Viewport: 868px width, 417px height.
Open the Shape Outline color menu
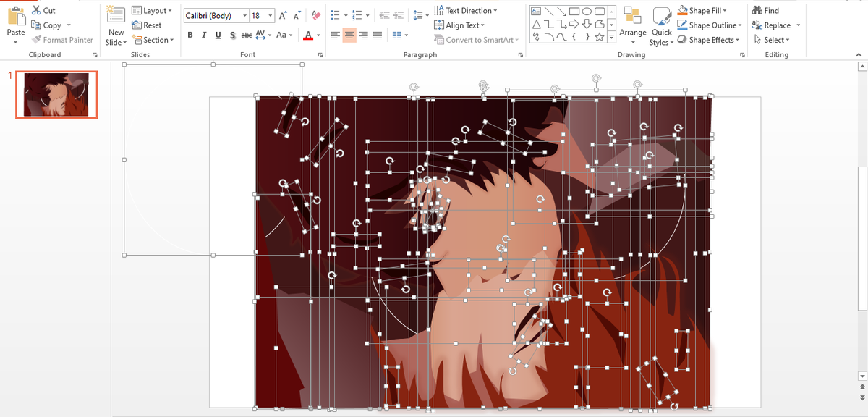(710, 25)
